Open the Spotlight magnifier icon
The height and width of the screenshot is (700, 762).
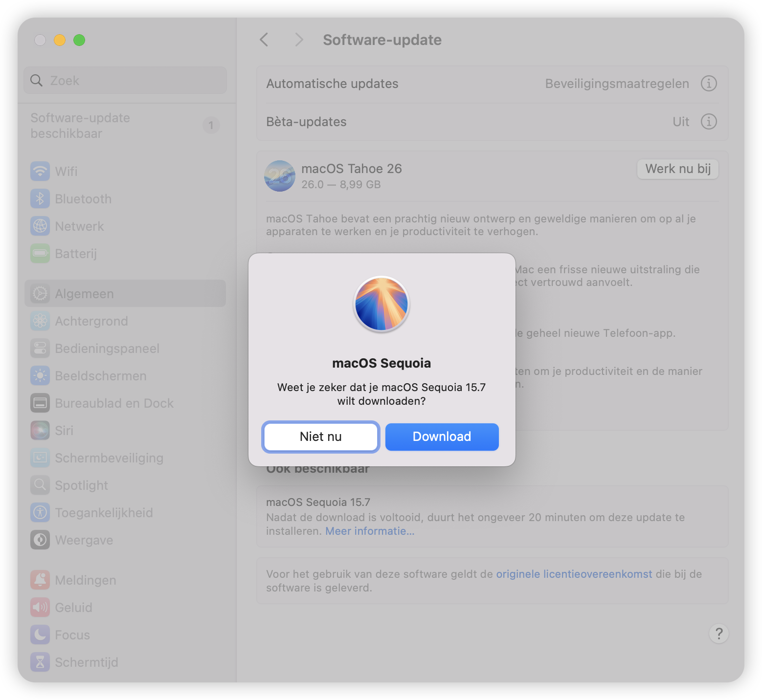tap(40, 485)
